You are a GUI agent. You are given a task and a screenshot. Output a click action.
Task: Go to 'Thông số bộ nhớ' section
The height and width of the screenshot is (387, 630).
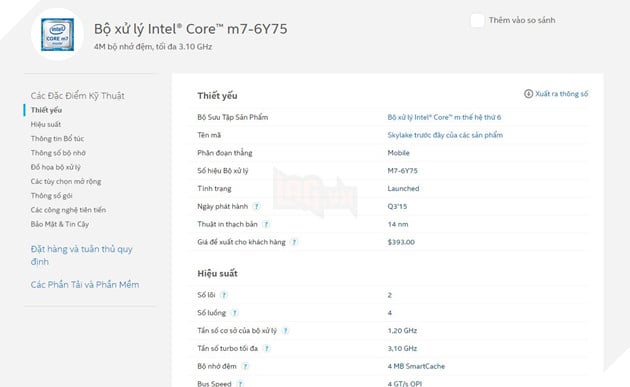(58, 153)
